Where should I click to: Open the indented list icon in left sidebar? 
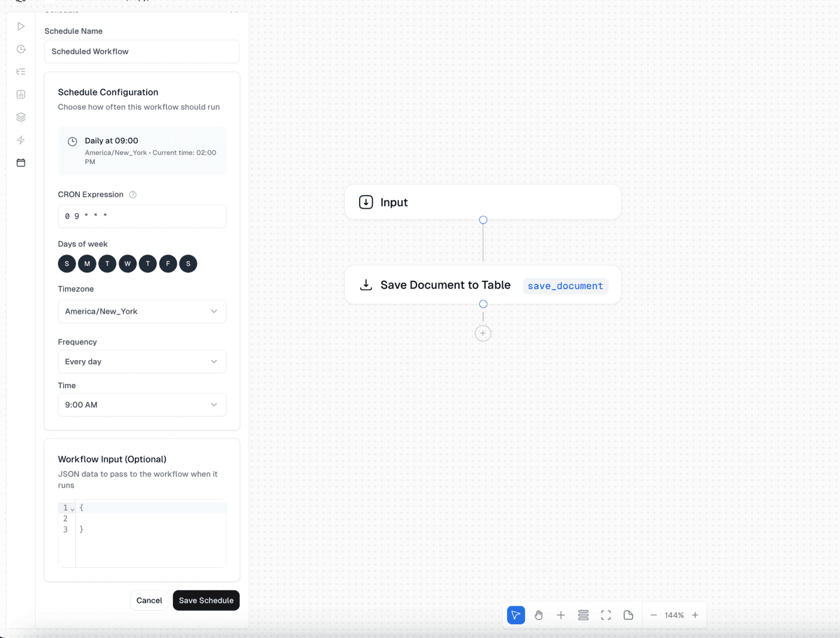[21, 72]
